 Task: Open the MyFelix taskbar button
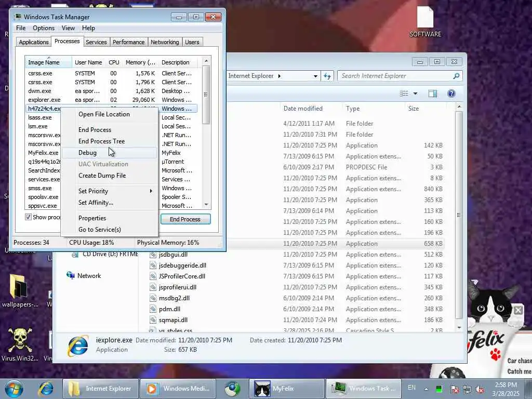point(287,389)
